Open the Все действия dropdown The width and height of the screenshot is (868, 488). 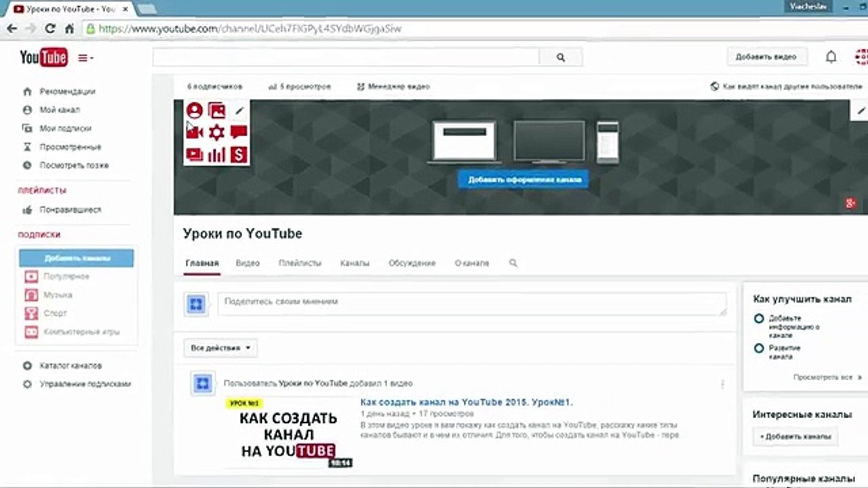(x=220, y=348)
